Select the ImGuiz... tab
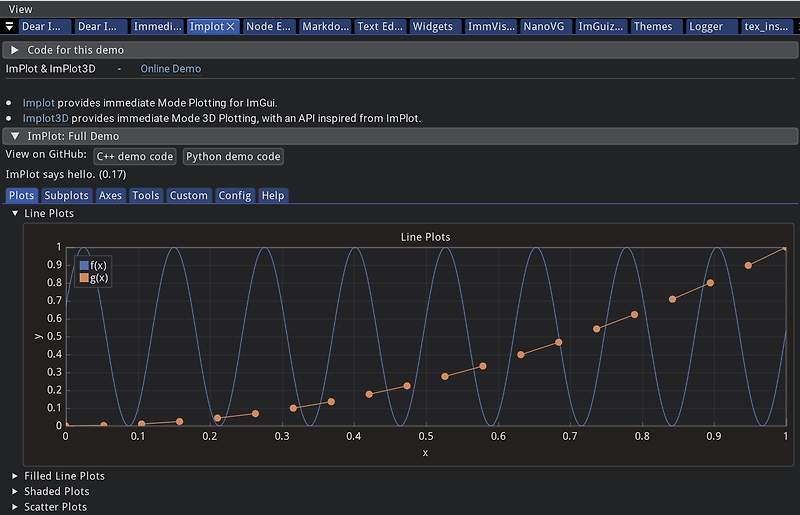The image size is (800, 515). (x=601, y=27)
